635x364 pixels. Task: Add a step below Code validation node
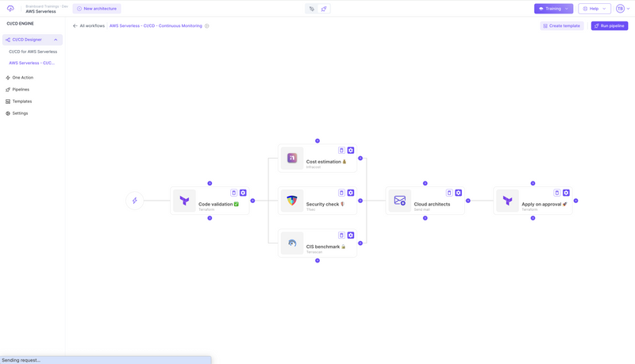tap(210, 218)
